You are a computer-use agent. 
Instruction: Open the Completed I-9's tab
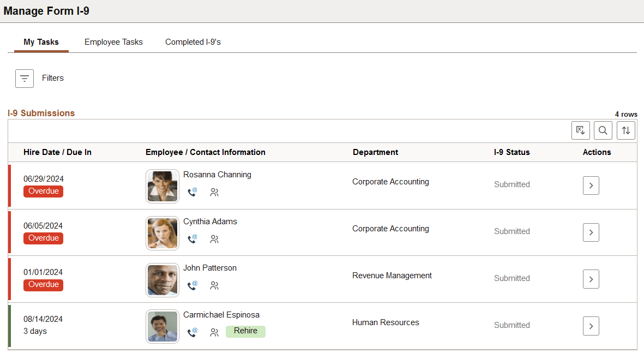click(x=193, y=42)
